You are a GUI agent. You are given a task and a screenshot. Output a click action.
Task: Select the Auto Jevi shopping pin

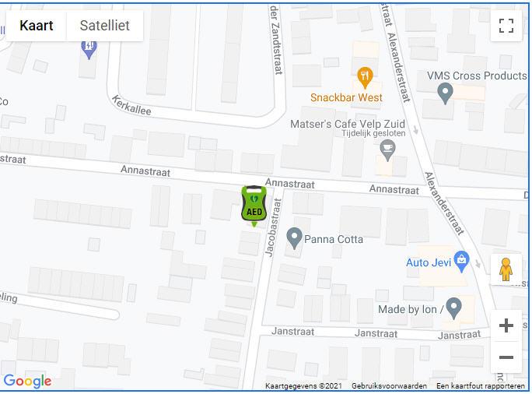click(461, 262)
